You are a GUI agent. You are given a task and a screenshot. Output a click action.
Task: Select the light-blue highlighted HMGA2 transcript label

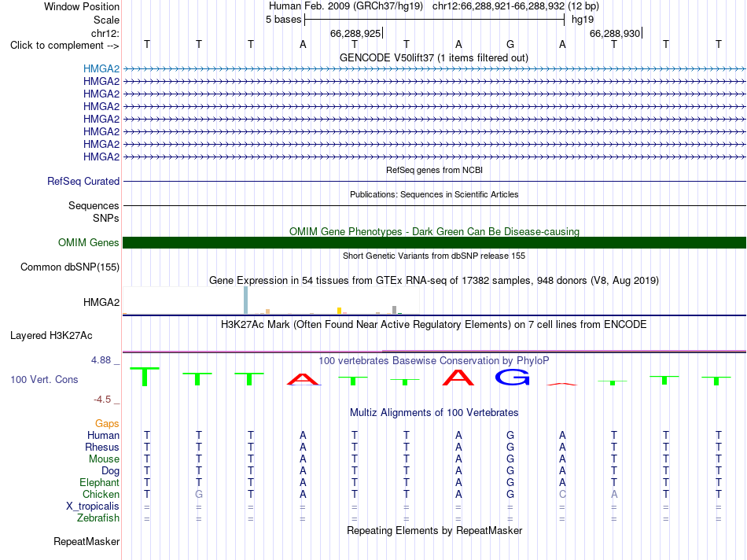point(101,68)
